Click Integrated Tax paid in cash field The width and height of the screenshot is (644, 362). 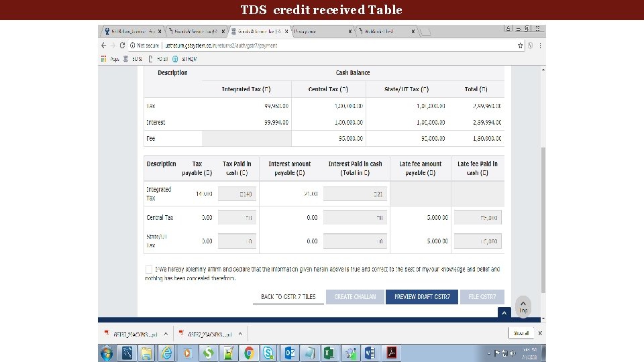[x=237, y=194]
